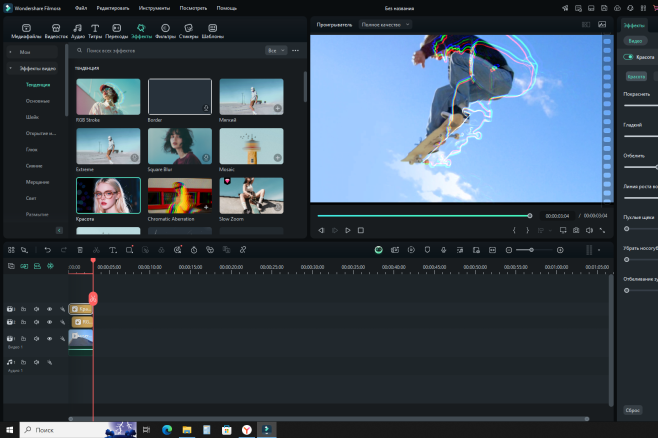Open the Титры titles icon
This screenshot has width=658, height=438.
[x=95, y=28]
